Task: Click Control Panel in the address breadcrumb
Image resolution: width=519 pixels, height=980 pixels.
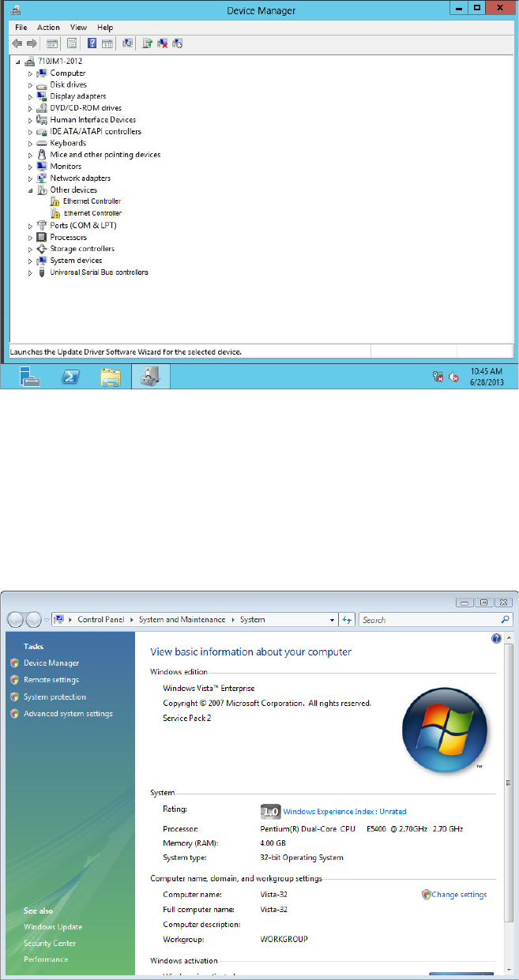Action: tap(100, 620)
